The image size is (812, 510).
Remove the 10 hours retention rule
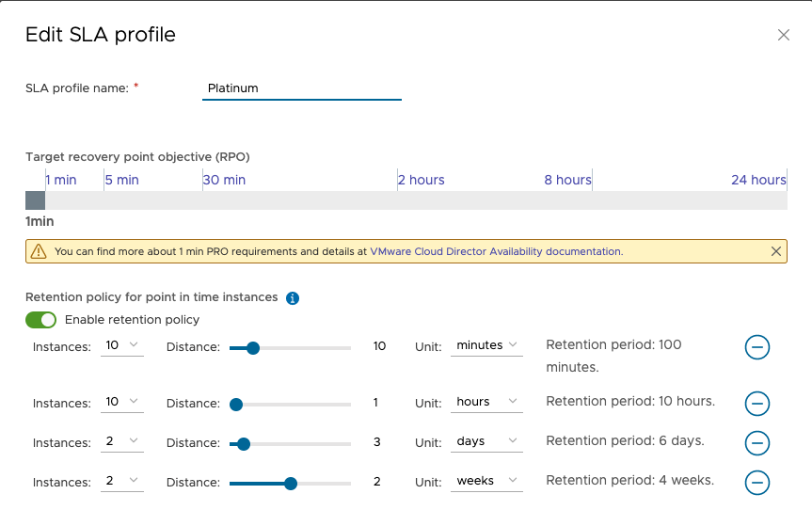coord(756,404)
